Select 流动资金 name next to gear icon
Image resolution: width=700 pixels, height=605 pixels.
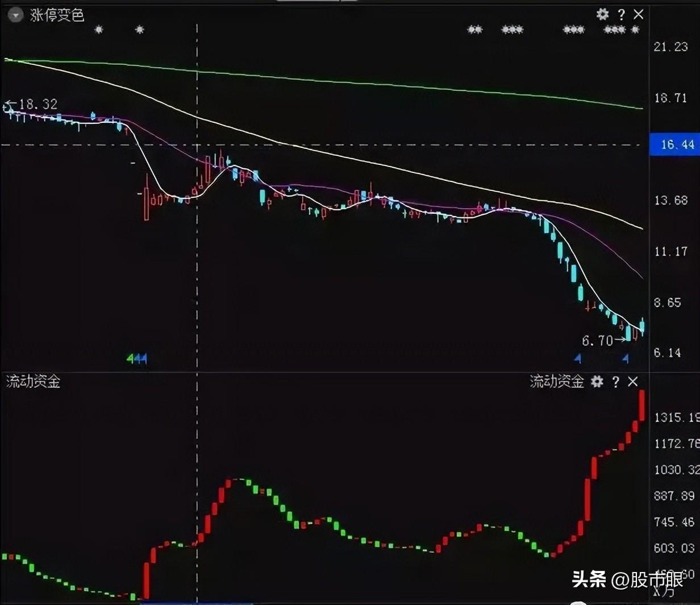[x=556, y=382]
